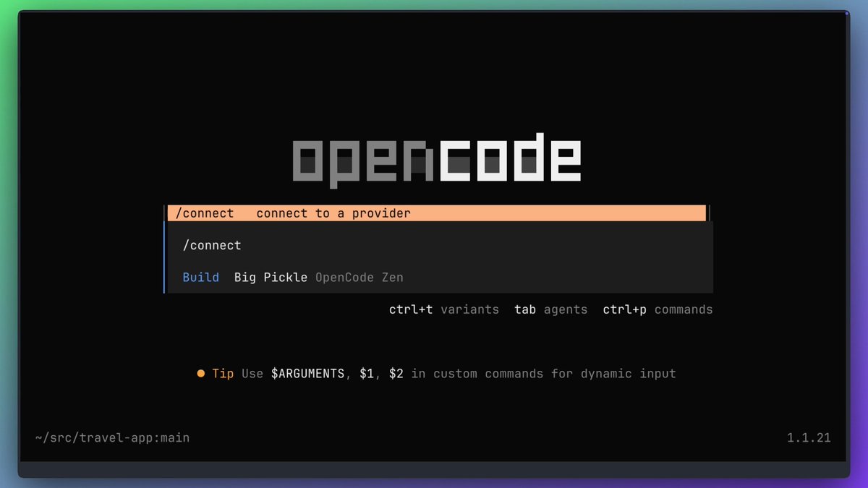Click the version number 1.1.21

coord(809,437)
